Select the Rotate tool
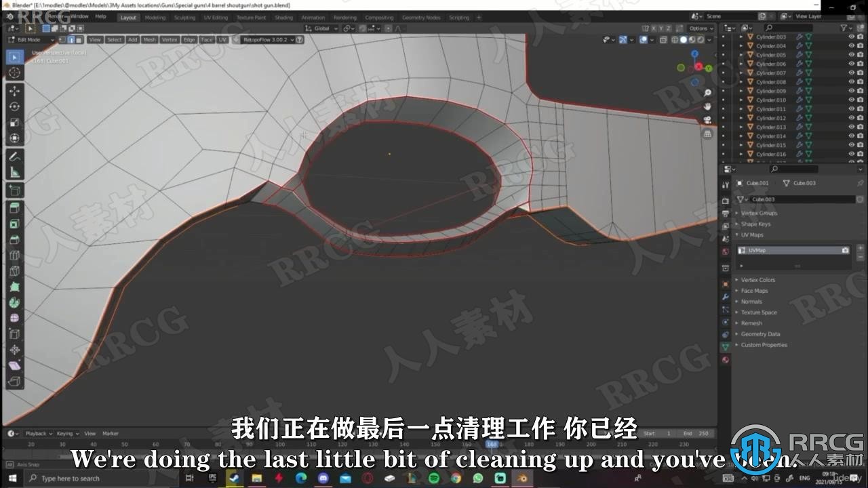Screen dimensions: 868x488 pos(14,106)
